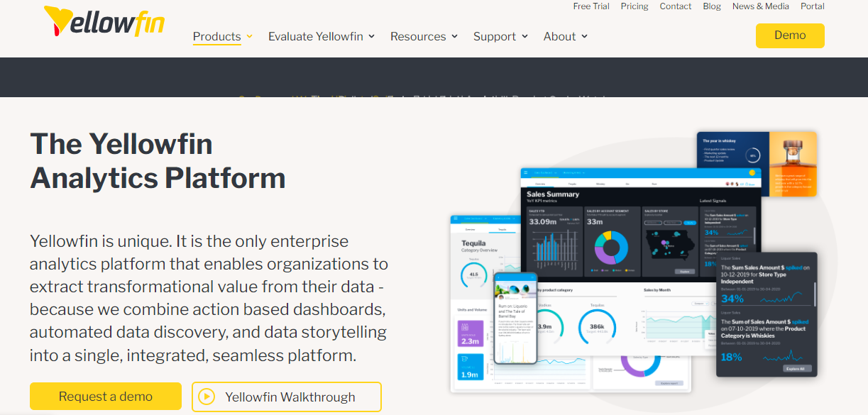Open the Resources menu item

tap(418, 37)
